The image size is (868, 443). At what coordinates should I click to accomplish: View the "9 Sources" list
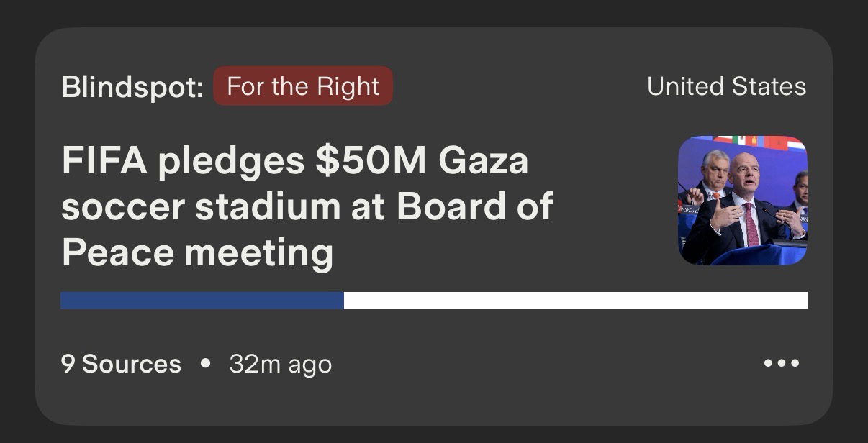point(121,364)
